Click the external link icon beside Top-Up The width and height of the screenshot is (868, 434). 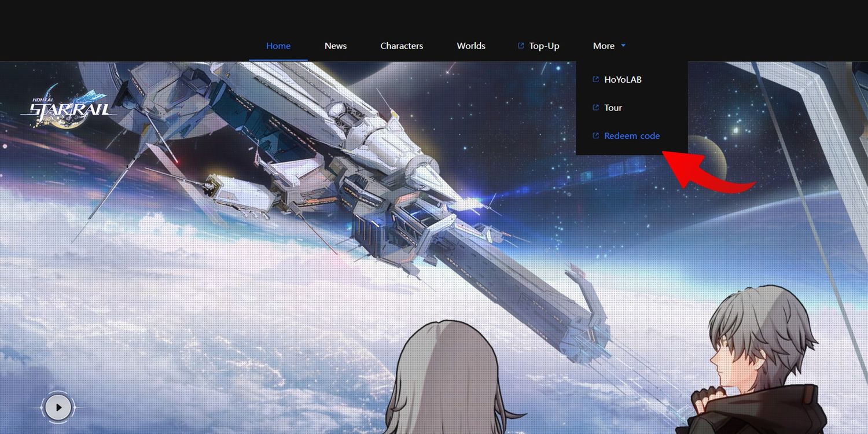click(521, 46)
